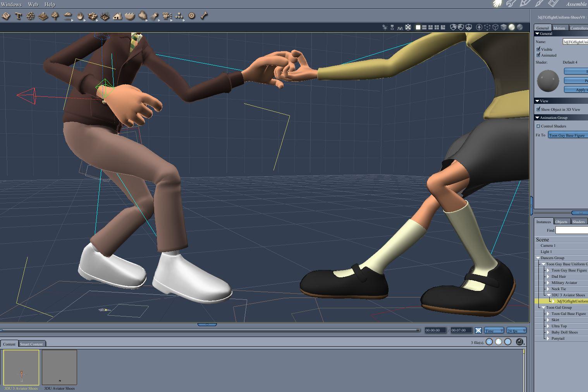Click the shader preview sphere
Viewport: 588px width, 392px height.
[x=548, y=81]
